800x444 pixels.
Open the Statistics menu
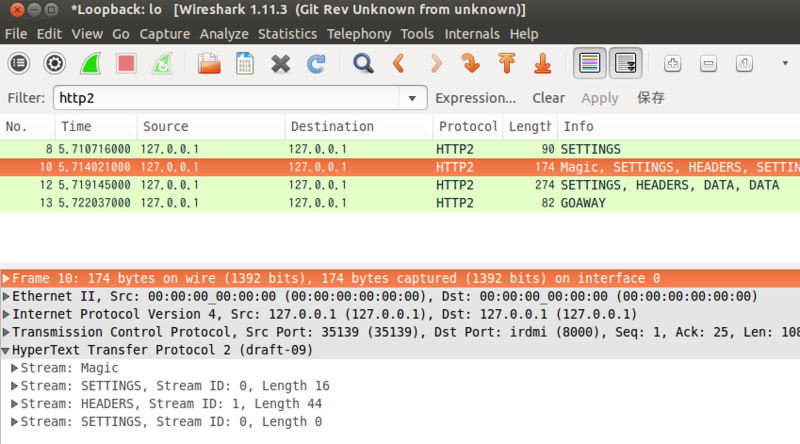point(287,34)
